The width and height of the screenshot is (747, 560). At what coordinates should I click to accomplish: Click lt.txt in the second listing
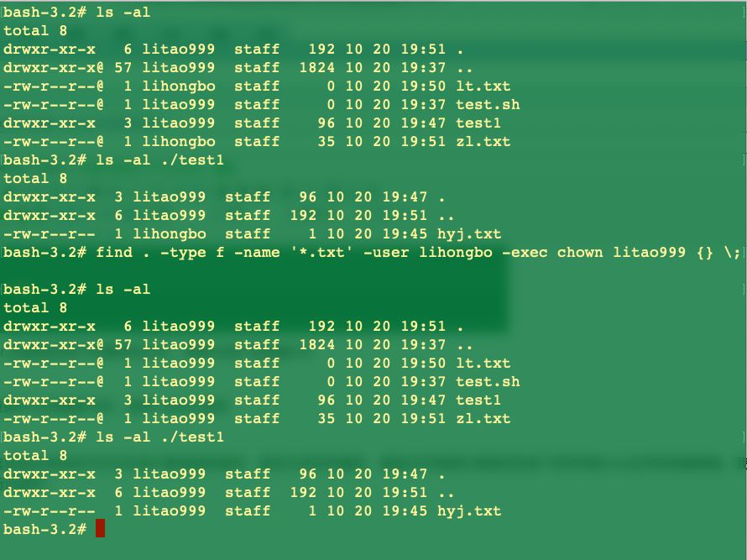(x=483, y=364)
